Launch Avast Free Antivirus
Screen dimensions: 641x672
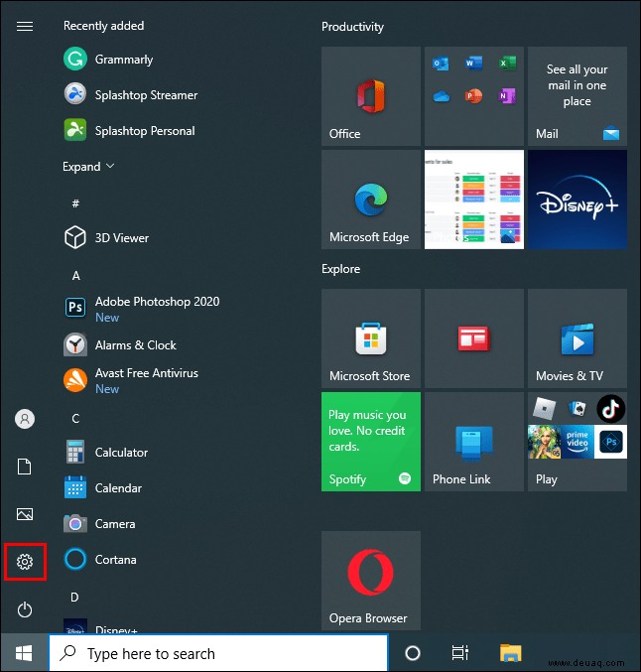pos(131,380)
